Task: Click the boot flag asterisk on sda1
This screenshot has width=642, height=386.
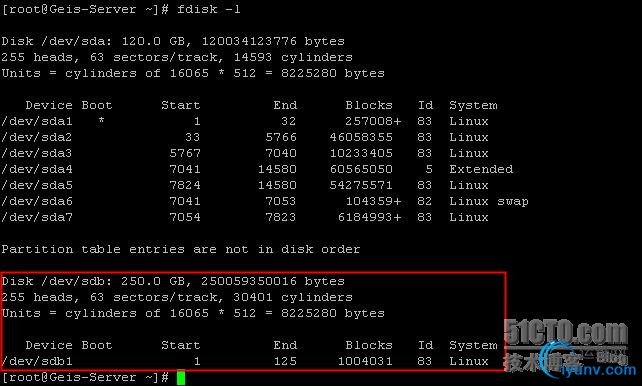Action: click(101, 121)
